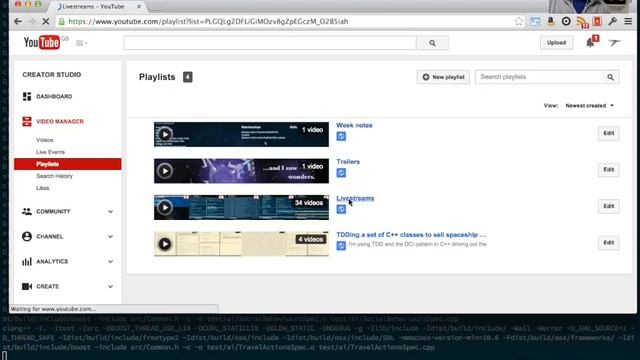Click the Week notes thumbnail 1 video badge
The image size is (640, 360).
click(312, 130)
